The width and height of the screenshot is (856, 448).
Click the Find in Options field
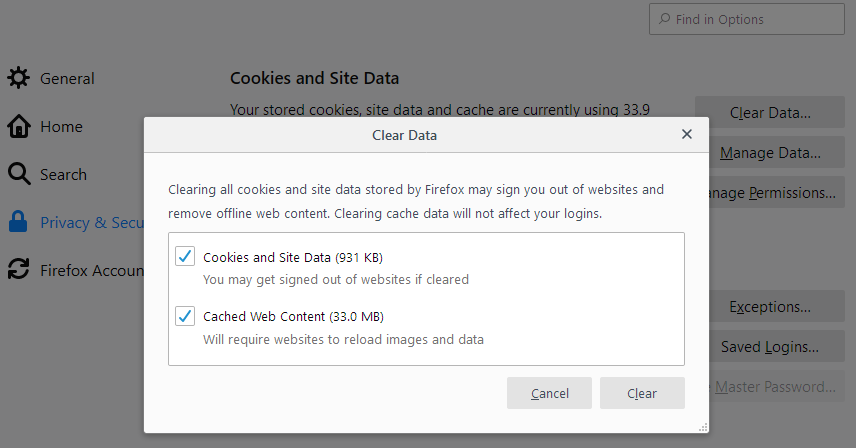pyautogui.click(x=747, y=19)
